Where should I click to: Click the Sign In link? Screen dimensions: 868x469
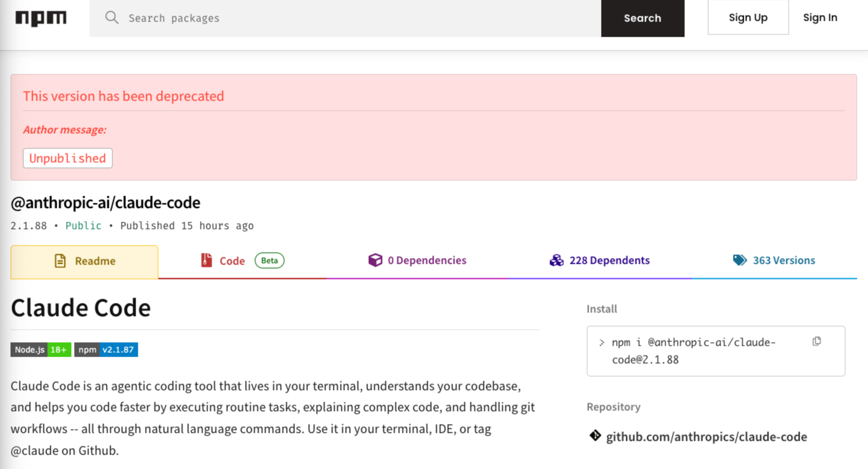coord(820,17)
